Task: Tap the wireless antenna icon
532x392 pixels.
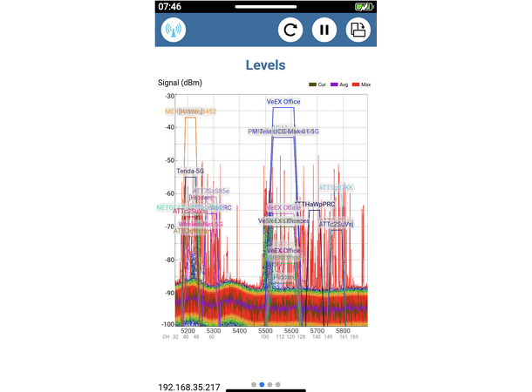Action: (174, 30)
